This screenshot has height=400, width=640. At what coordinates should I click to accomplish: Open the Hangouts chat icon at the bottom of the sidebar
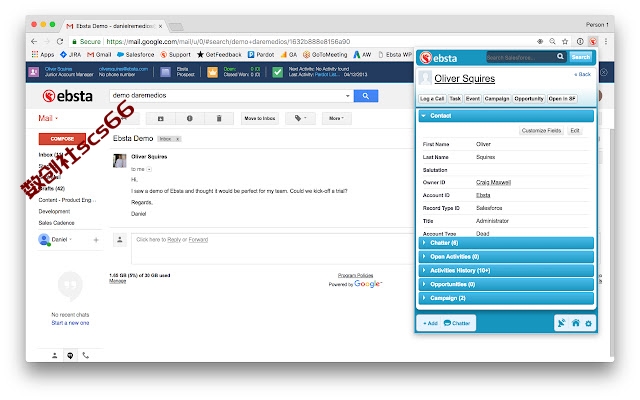70,356
